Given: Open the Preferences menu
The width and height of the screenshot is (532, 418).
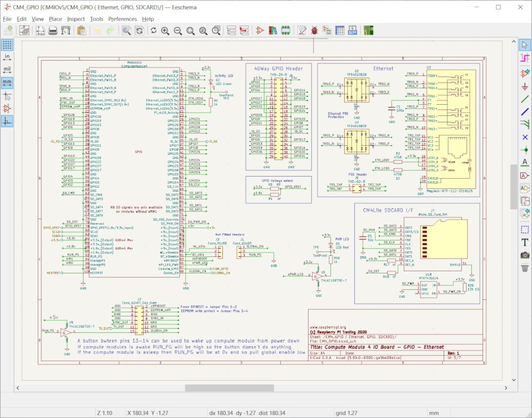Looking at the screenshot, I should pyautogui.click(x=122, y=19).
